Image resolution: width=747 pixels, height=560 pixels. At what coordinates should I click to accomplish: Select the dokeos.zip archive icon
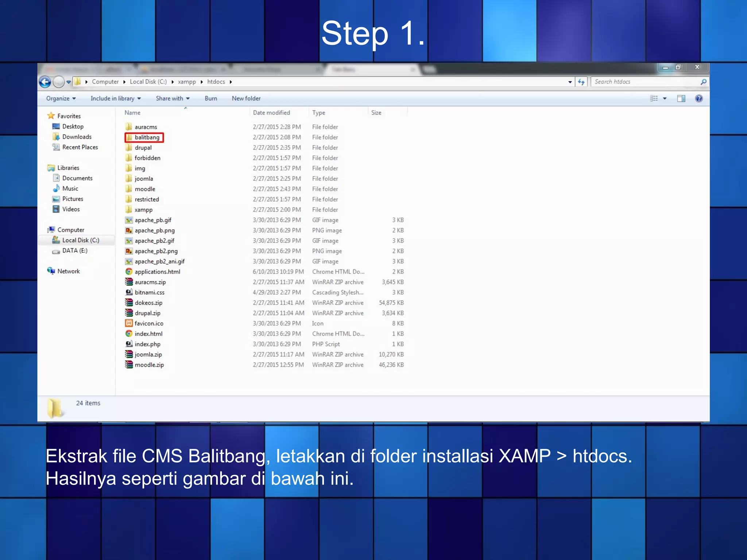click(129, 303)
